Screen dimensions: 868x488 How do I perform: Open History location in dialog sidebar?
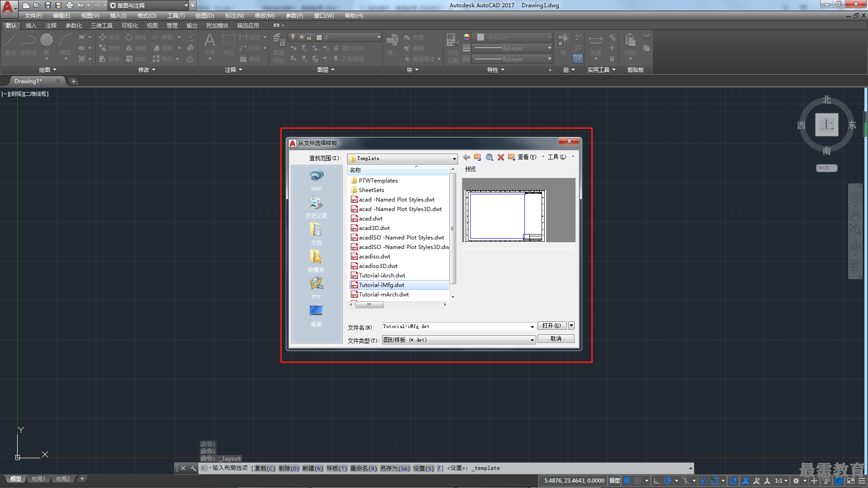[x=316, y=207]
